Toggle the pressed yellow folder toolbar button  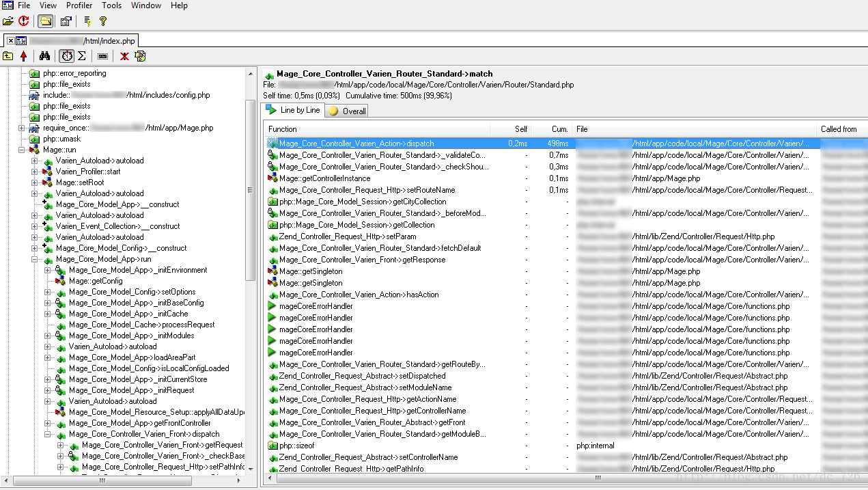[45, 21]
